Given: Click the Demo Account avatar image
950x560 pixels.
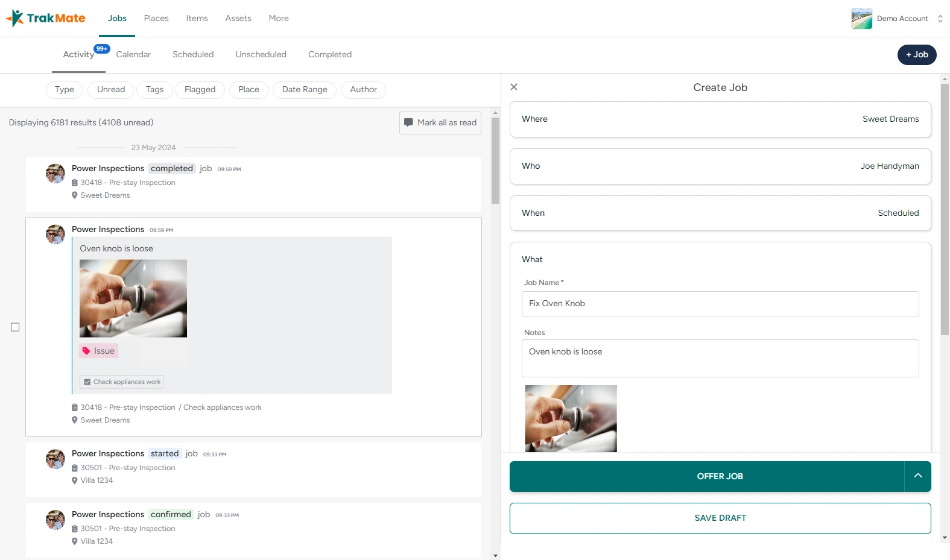Looking at the screenshot, I should click(x=861, y=19).
